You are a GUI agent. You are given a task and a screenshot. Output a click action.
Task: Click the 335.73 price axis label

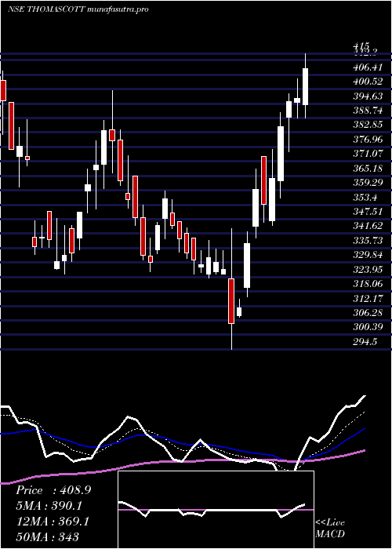(367, 241)
